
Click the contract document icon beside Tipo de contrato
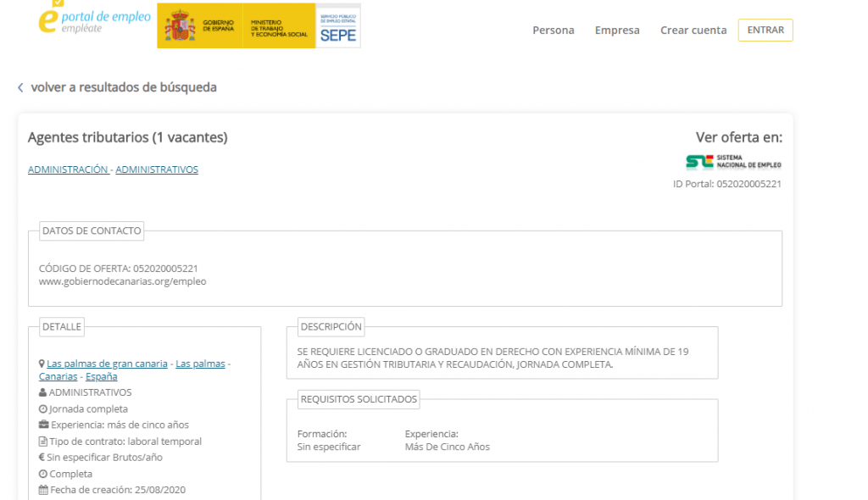[x=42, y=441]
